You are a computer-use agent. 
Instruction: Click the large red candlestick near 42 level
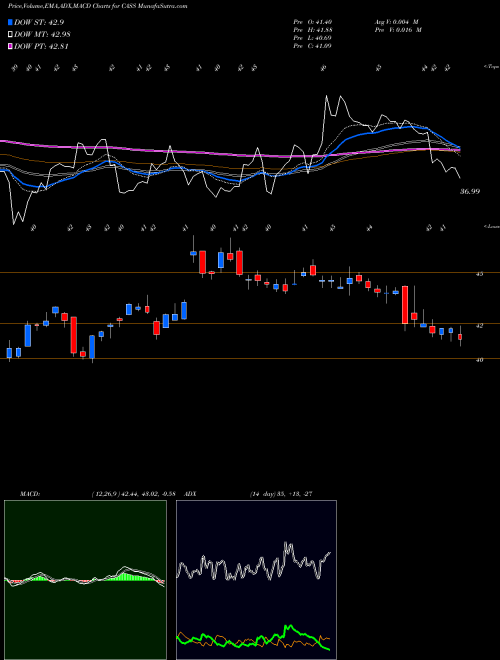[405, 305]
